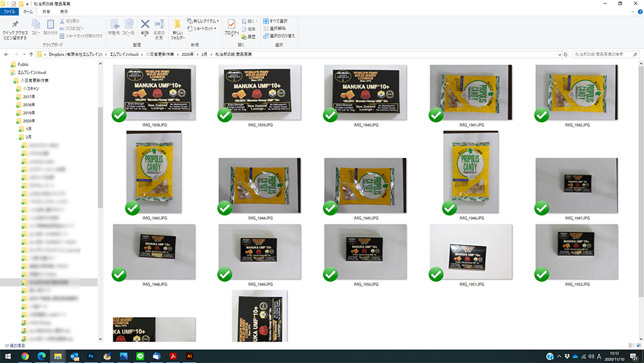Select the Public folder in the tree
The image size is (644, 363).
point(23,64)
